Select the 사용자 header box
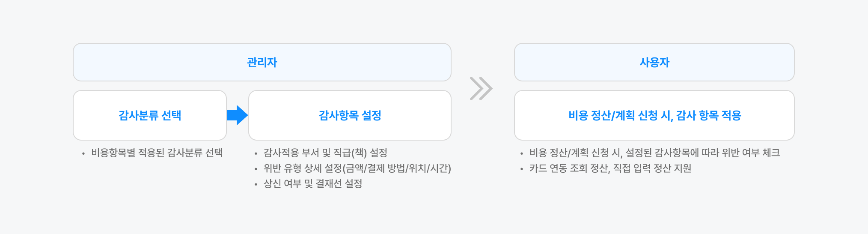 coord(654,62)
